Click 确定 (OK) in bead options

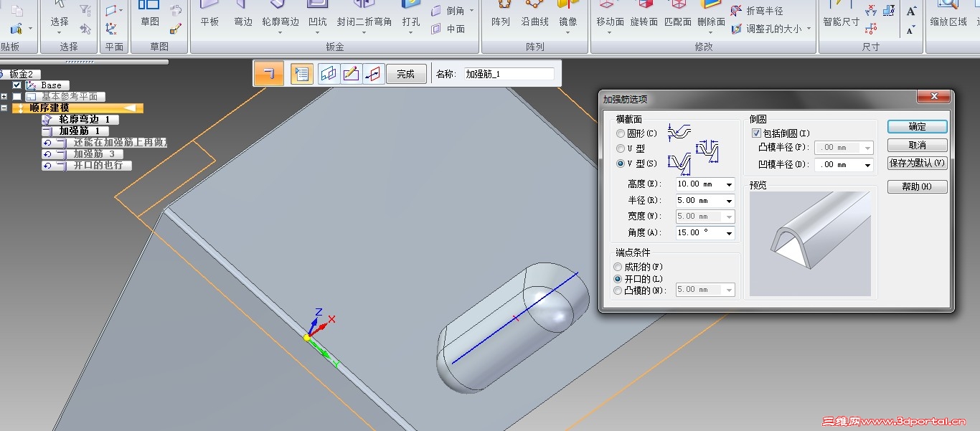[x=917, y=126]
